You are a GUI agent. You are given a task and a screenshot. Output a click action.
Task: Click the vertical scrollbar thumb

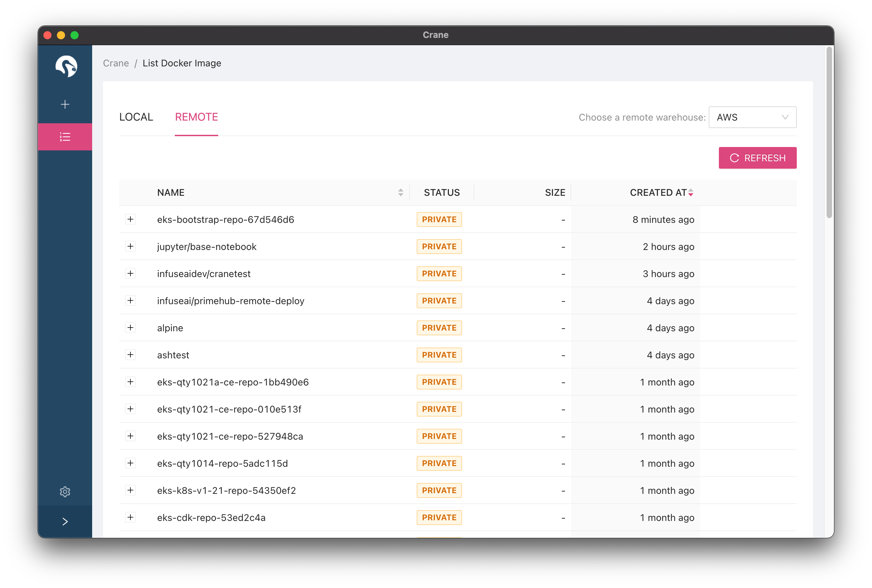pos(829,131)
